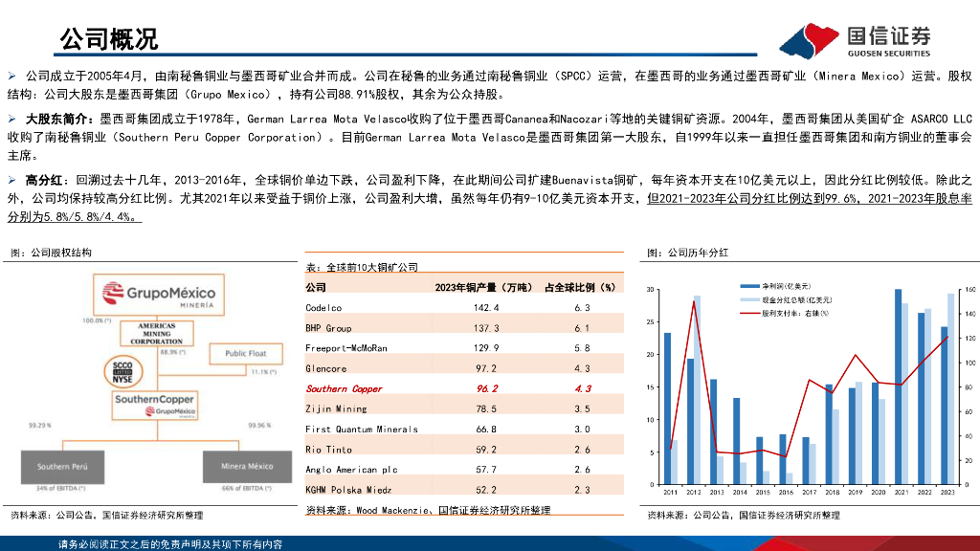Click the Freeport-McMoRan row name
Screen dimensions: 980x551
tap(346, 348)
